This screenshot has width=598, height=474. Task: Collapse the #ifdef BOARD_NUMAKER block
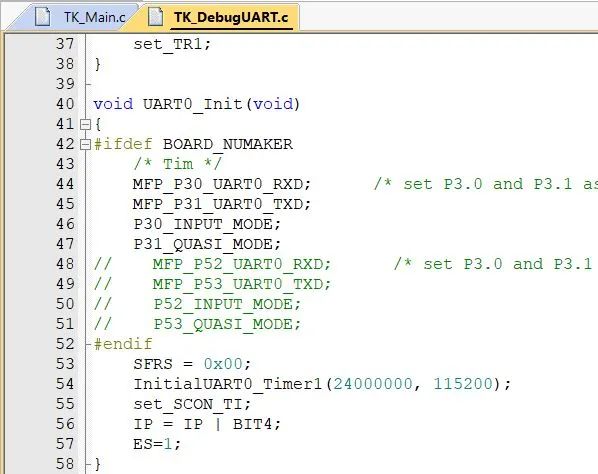coord(85,145)
